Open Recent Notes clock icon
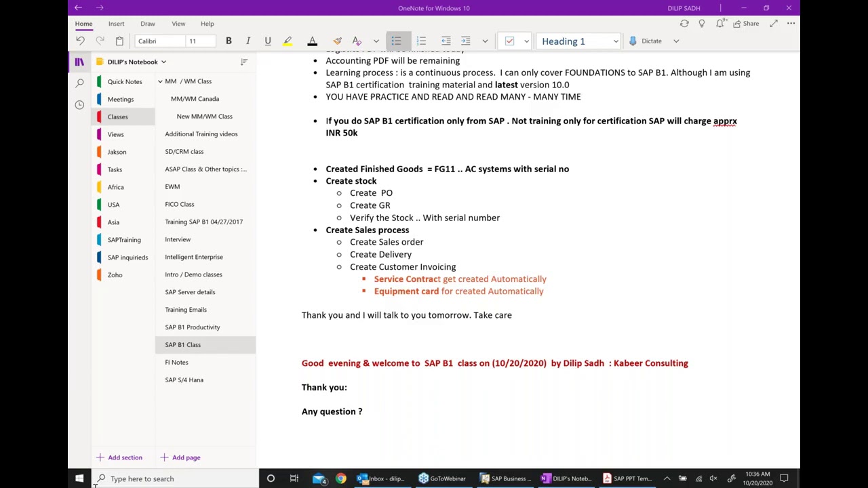The width and height of the screenshot is (868, 488). tap(79, 105)
